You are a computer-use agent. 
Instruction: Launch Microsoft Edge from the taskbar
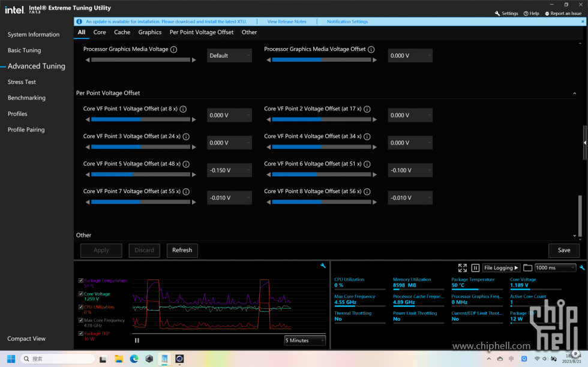[134, 359]
